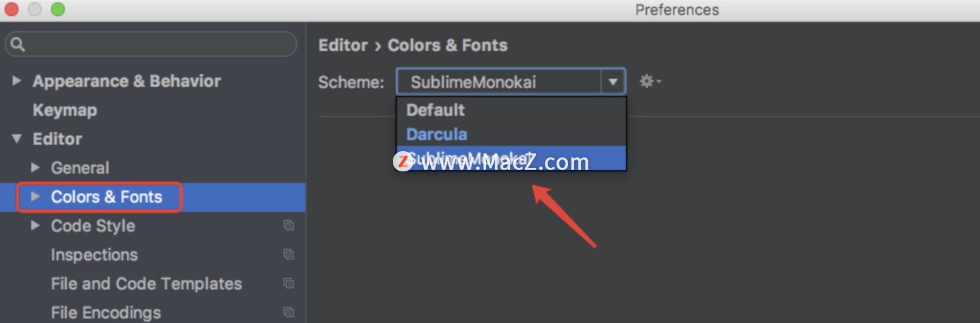The width and height of the screenshot is (980, 323).
Task: Click copy icon beside File and Code Templates
Action: pyautogui.click(x=289, y=283)
